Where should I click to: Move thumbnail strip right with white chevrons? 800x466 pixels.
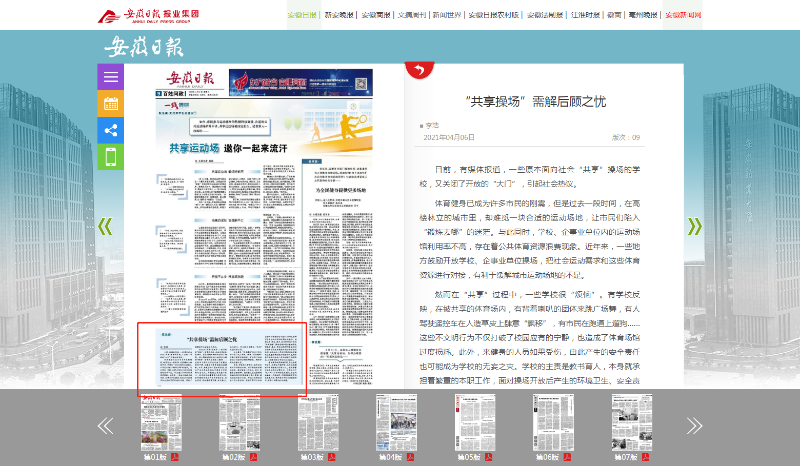coord(694,425)
